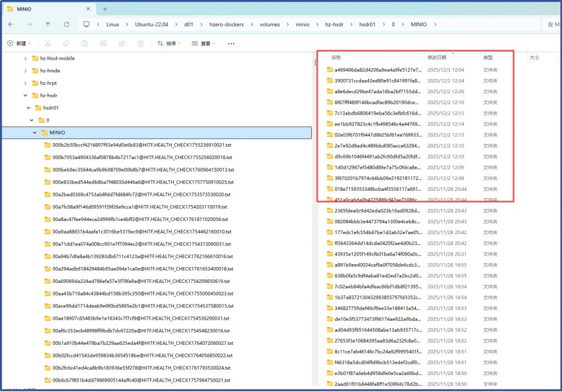Click the Share icon in toolbar
This screenshot has width=562, height=392.
pos(122,43)
